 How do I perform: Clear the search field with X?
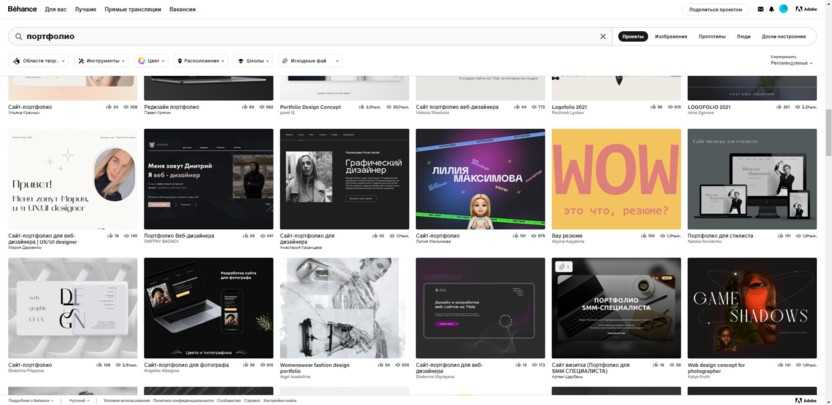coord(603,36)
